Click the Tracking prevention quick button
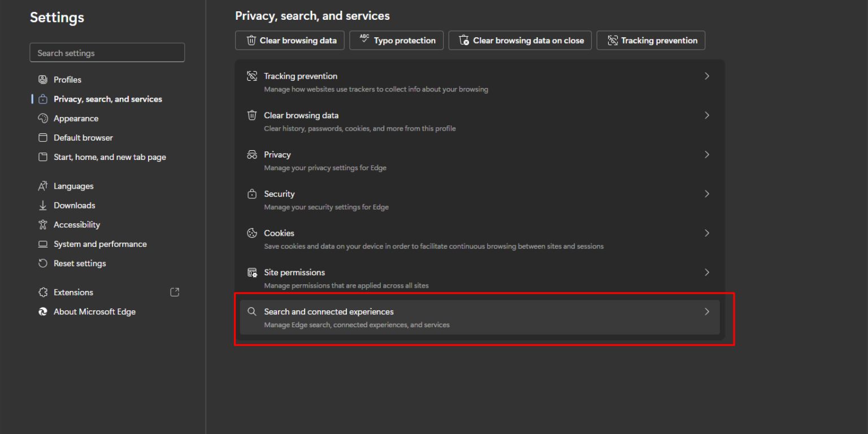 (651, 40)
